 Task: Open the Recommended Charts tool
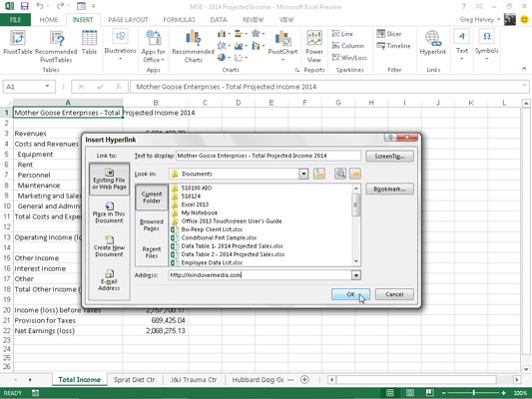193,46
